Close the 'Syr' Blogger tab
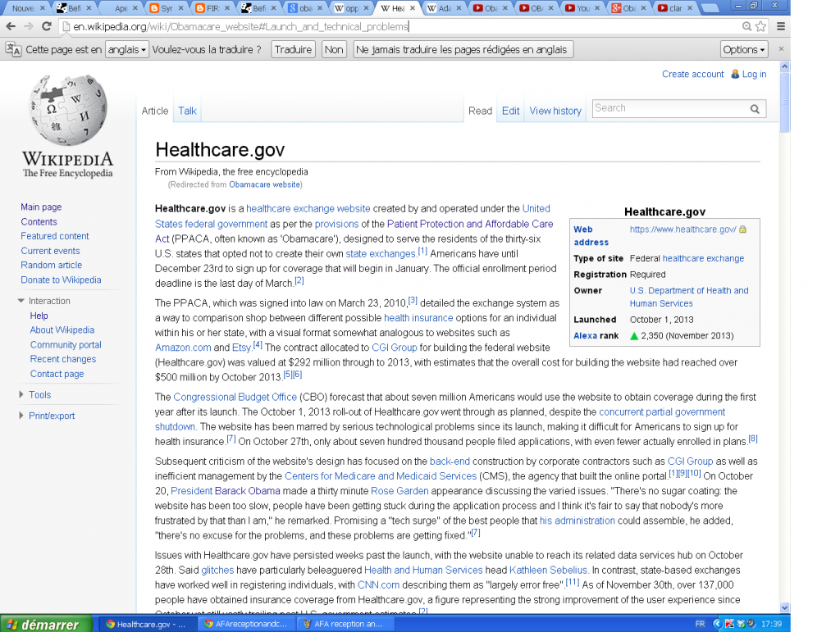Screen dimensions: 840x632 (181, 8)
